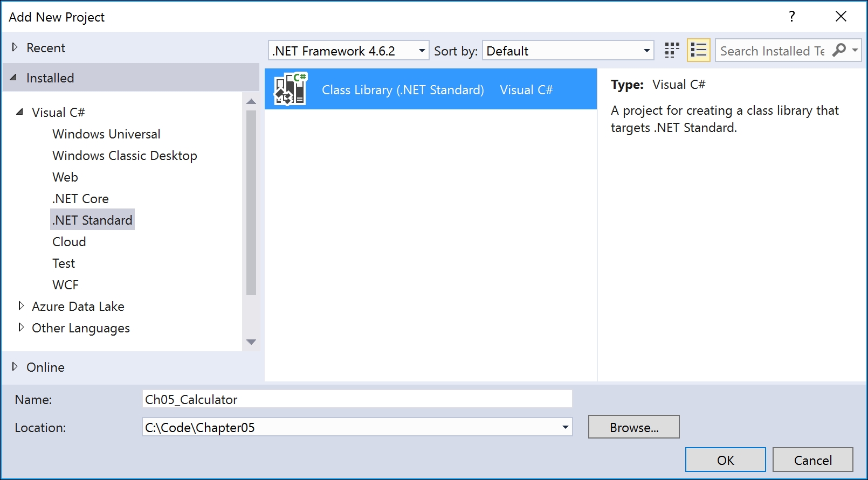Click the Browse... button

[634, 427]
